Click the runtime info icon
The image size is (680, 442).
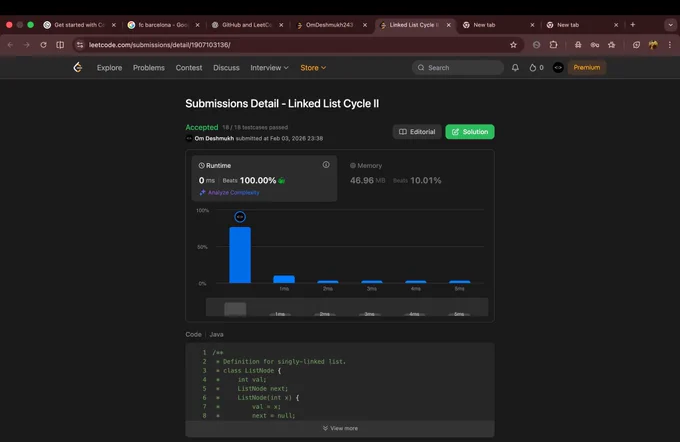(x=326, y=165)
